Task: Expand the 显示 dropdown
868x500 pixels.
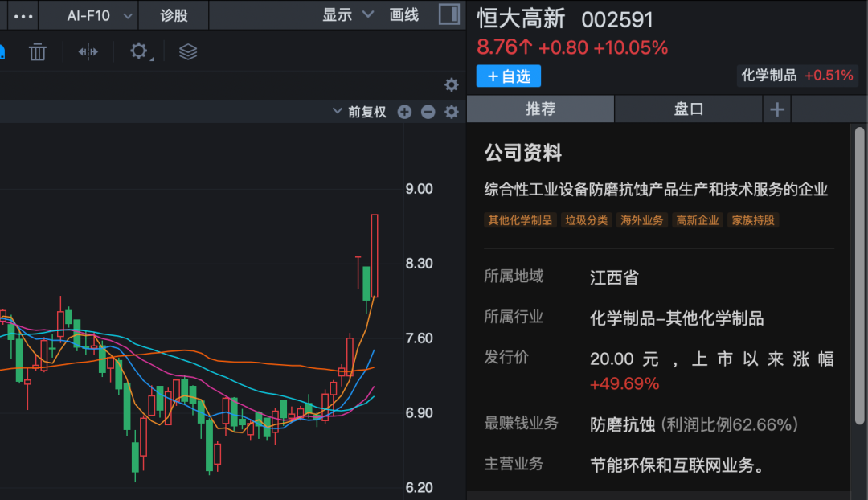Action: coord(348,15)
